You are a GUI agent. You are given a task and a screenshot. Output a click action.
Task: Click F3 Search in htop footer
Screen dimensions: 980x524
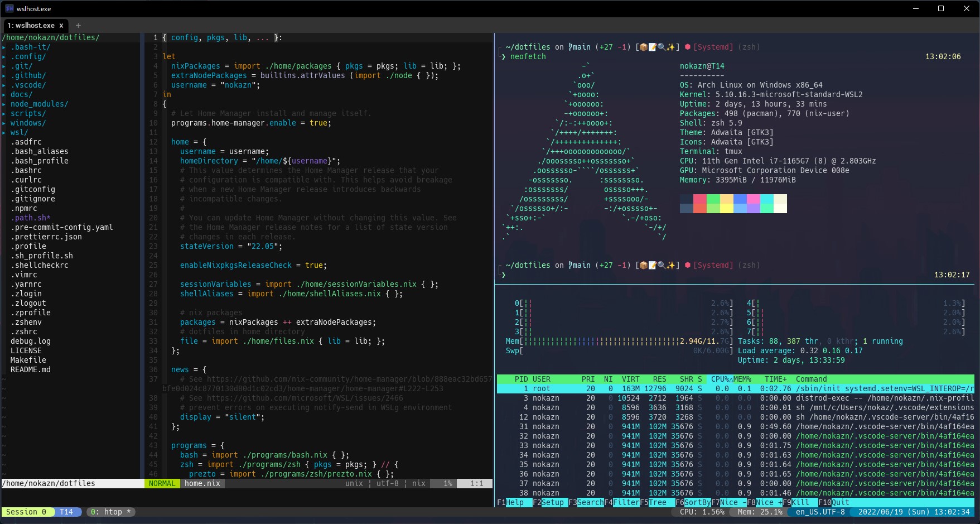click(x=586, y=502)
